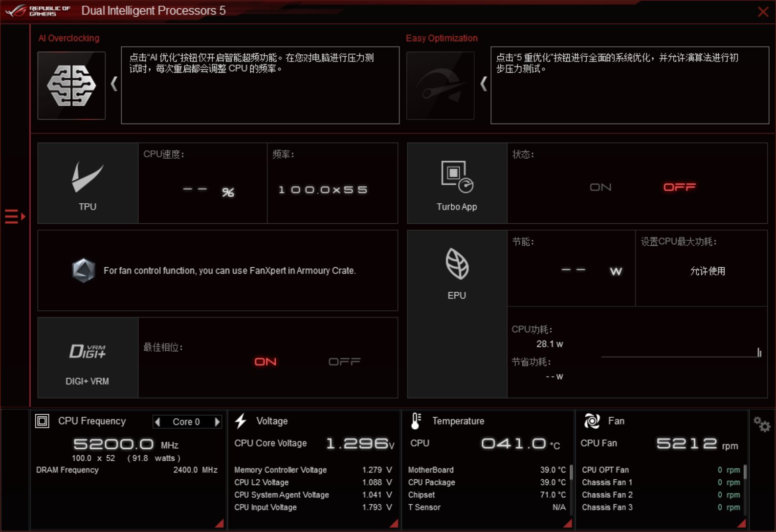Click the Easy Optimization speedometer icon
776x532 pixels.
(440, 85)
